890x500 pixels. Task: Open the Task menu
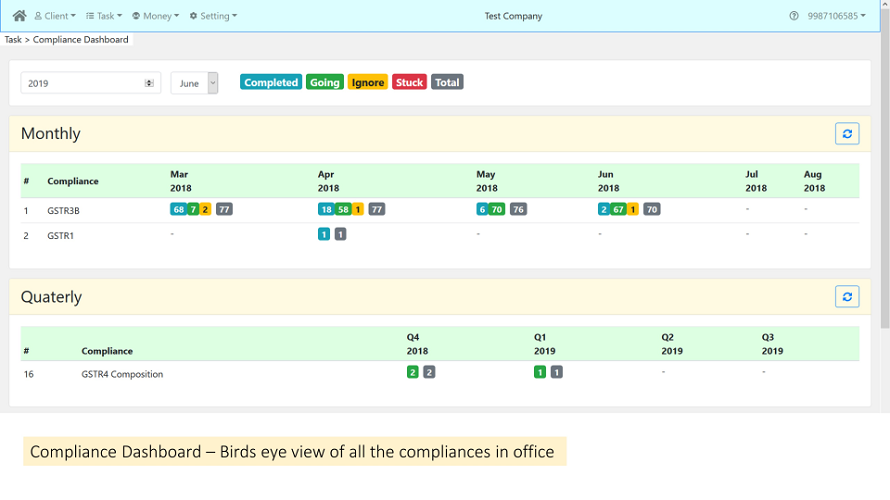pos(104,16)
